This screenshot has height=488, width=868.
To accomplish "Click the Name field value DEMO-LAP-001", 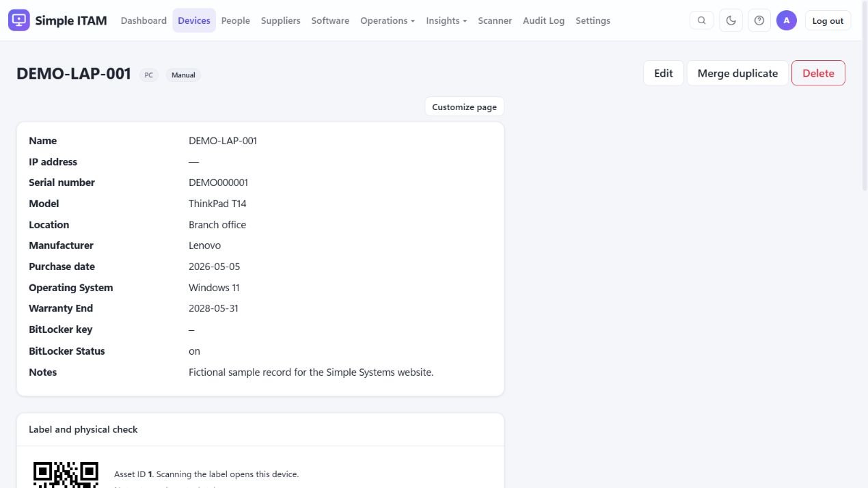I will coord(223,141).
